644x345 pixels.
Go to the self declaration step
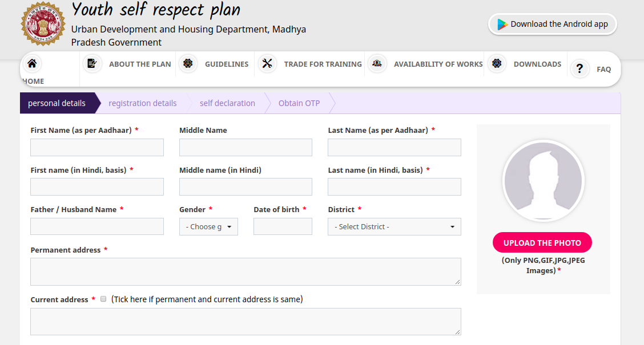227,103
